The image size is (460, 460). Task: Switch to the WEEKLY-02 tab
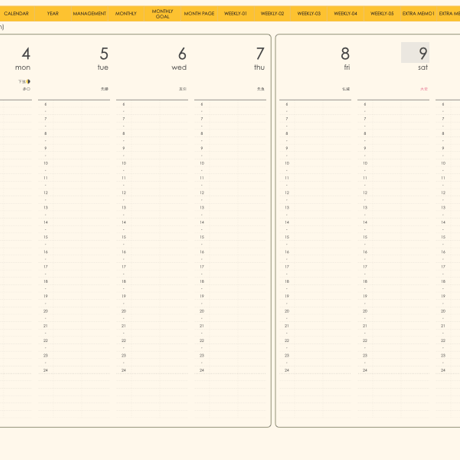(272, 14)
